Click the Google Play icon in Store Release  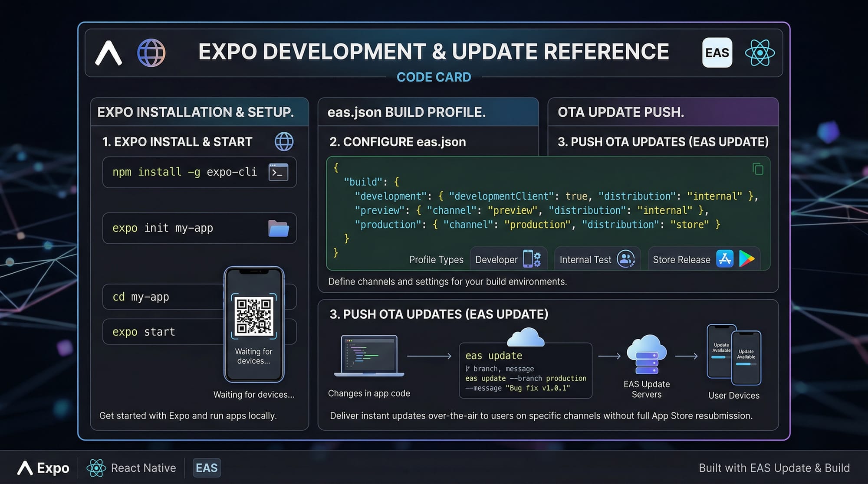tap(746, 259)
